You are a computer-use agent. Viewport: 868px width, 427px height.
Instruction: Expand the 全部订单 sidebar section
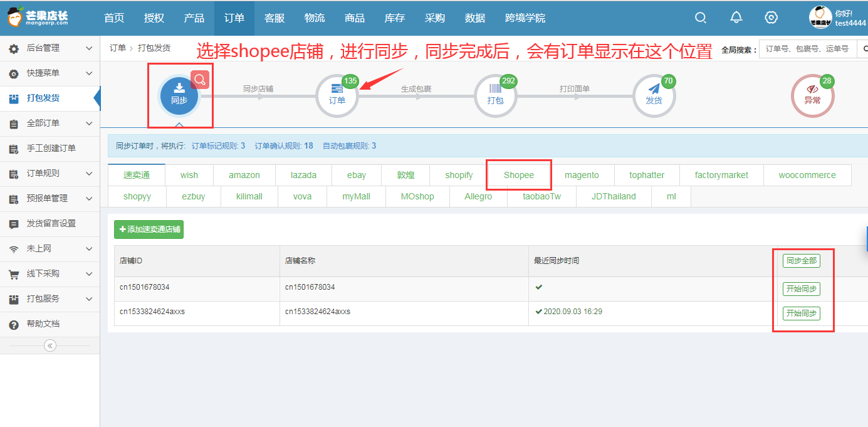(50, 124)
